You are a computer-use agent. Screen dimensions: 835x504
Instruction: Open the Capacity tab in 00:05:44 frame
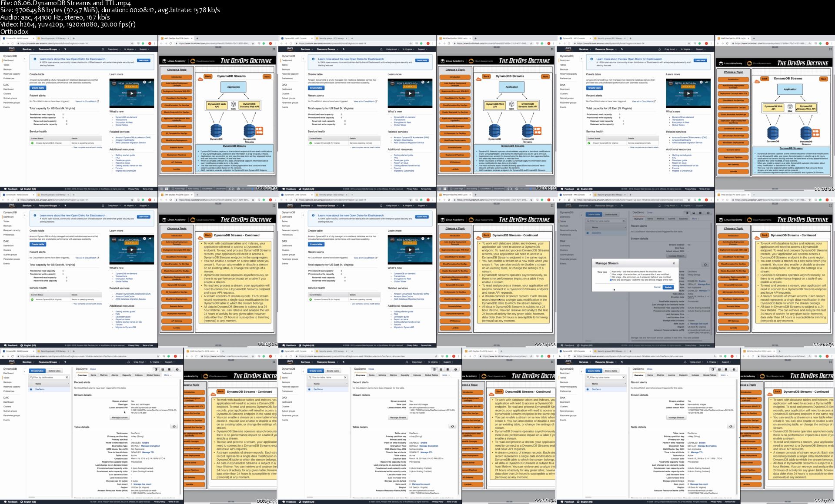coord(127,375)
